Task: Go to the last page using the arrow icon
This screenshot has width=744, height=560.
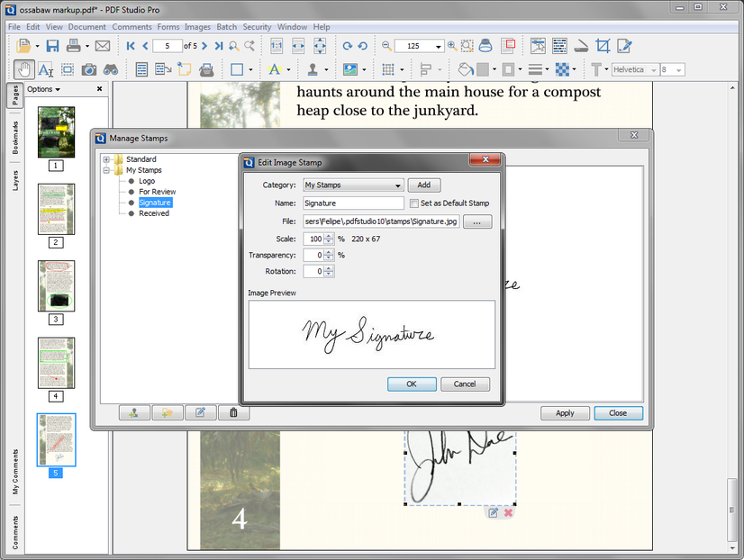Action: tap(218, 46)
